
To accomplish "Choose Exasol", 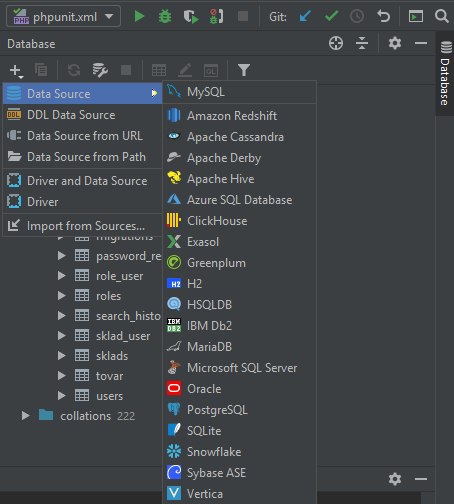I will tap(239, 242).
